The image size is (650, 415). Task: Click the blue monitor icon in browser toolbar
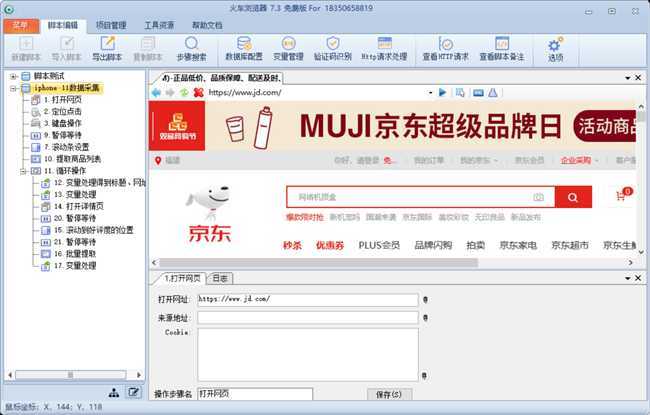coord(478,92)
